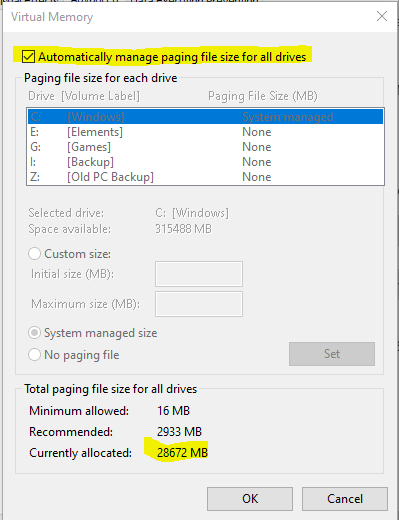Uncheck Automatically manage paging file size
399x520 pixels.
click(x=28, y=57)
